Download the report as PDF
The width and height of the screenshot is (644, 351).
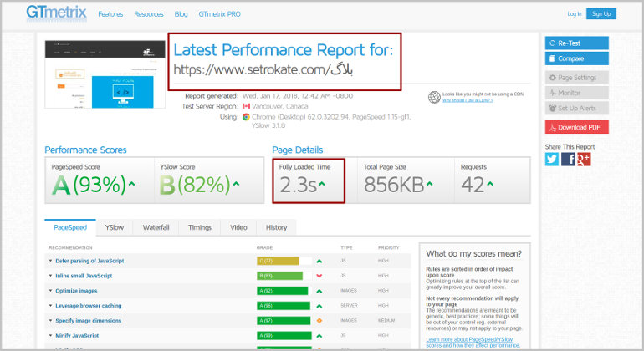(576, 127)
